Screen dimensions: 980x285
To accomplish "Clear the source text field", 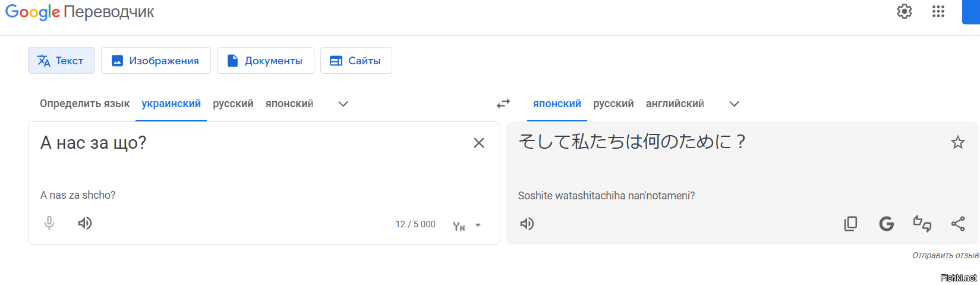I will pos(478,143).
